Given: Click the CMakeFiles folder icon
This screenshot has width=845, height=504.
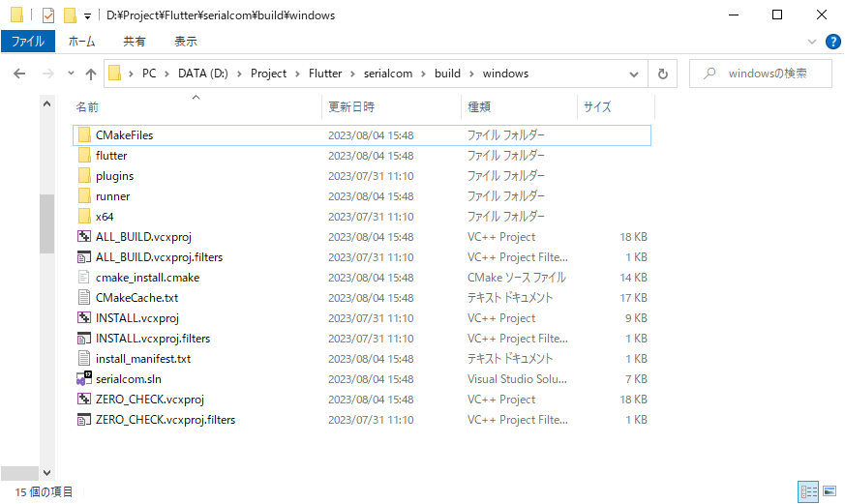Looking at the screenshot, I should (84, 135).
